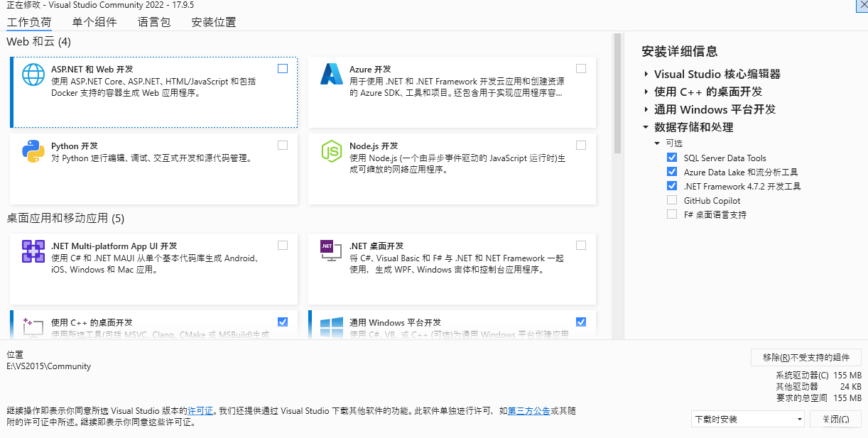Click the 安装详细信息 heading
The height and width of the screenshot is (438, 868).
pos(680,51)
